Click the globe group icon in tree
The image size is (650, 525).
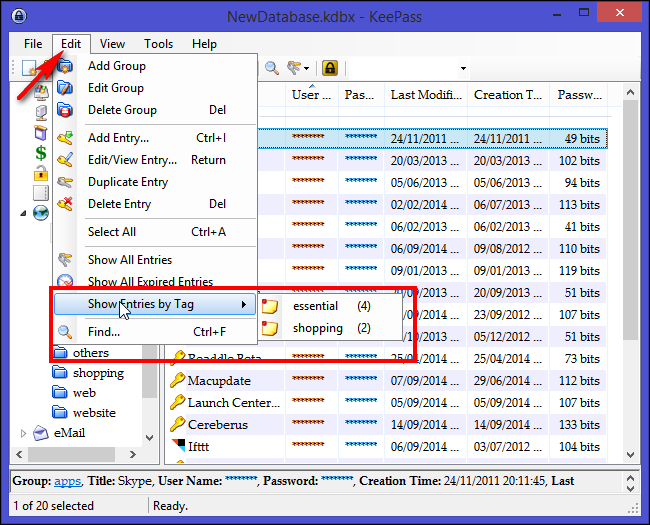click(40, 213)
